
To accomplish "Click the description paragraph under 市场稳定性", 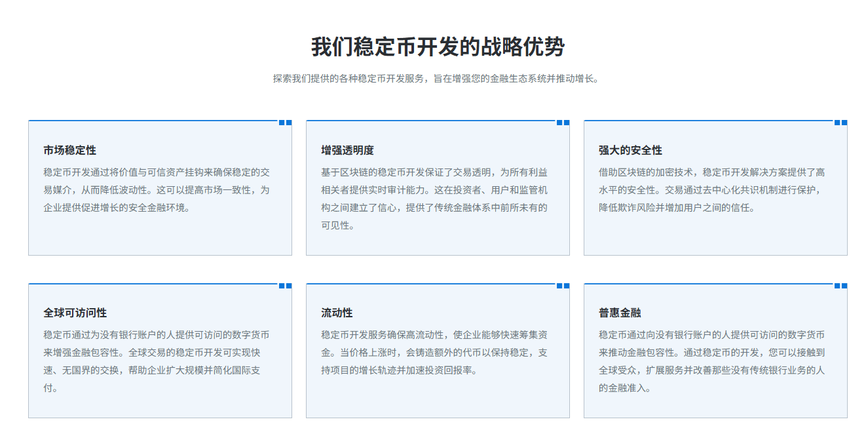I will (157, 190).
